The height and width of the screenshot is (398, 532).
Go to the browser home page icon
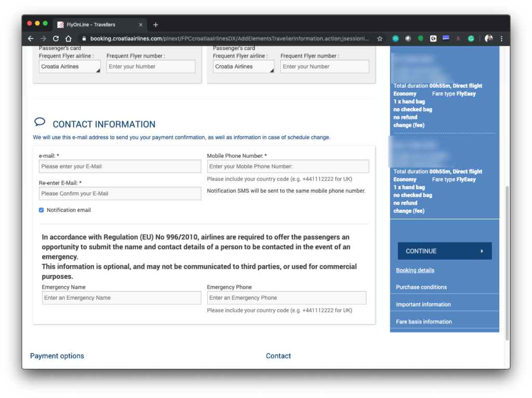[x=68, y=38]
